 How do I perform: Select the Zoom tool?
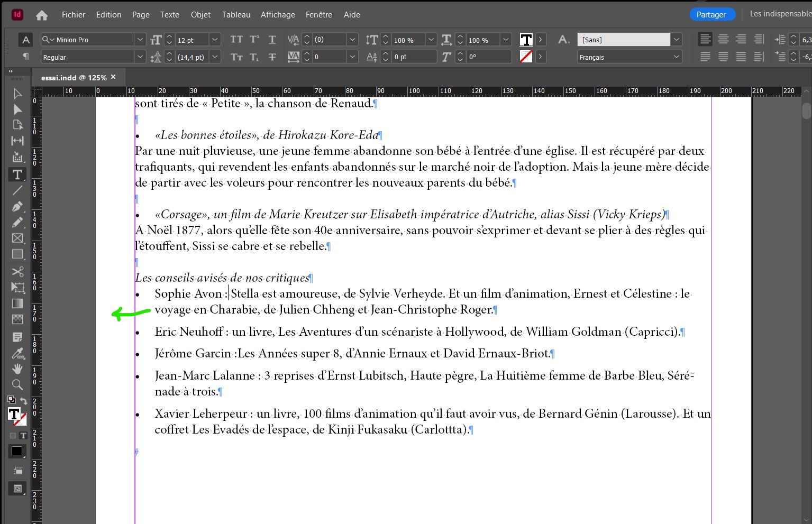tap(17, 385)
